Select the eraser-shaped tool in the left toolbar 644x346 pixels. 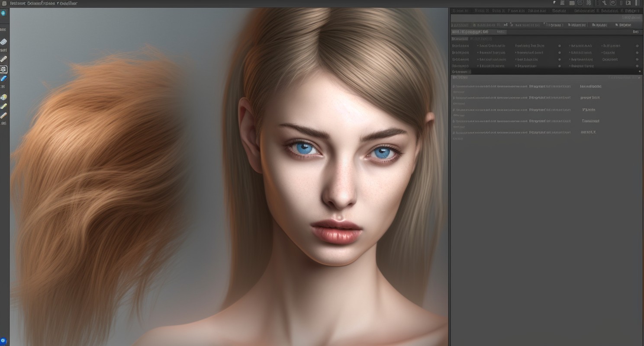coord(3,42)
